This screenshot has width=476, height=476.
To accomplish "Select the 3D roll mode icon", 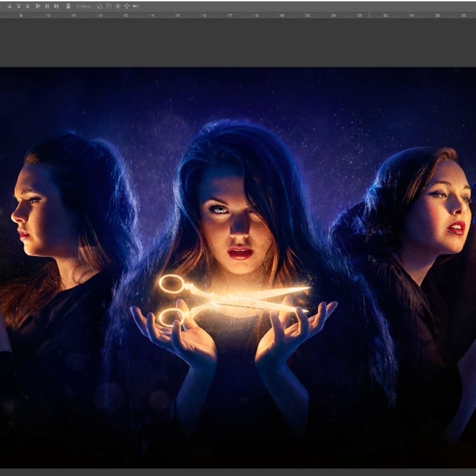I will (108, 6).
